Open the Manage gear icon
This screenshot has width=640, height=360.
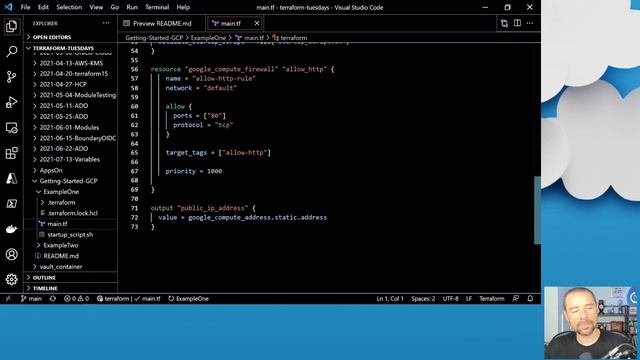(11, 279)
